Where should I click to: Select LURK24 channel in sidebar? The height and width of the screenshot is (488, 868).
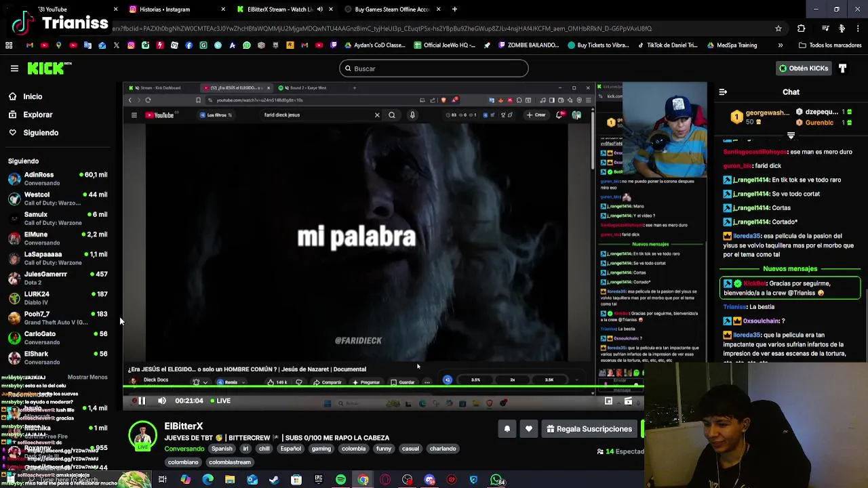click(58, 298)
